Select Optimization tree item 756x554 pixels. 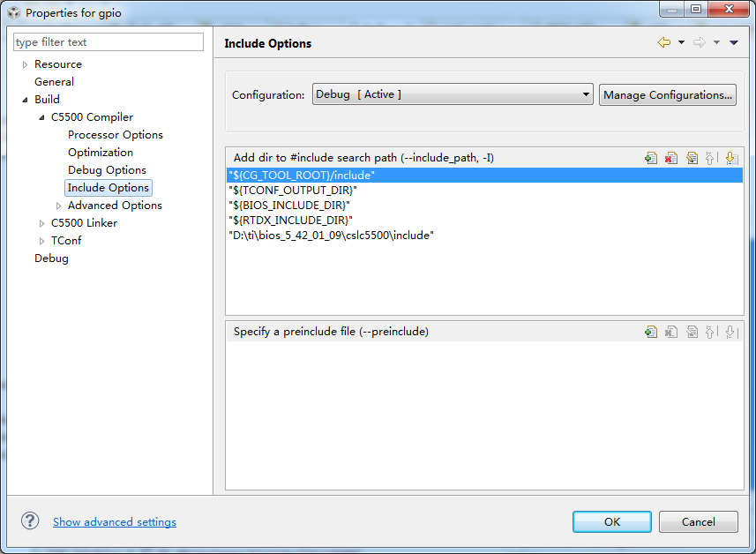point(101,153)
